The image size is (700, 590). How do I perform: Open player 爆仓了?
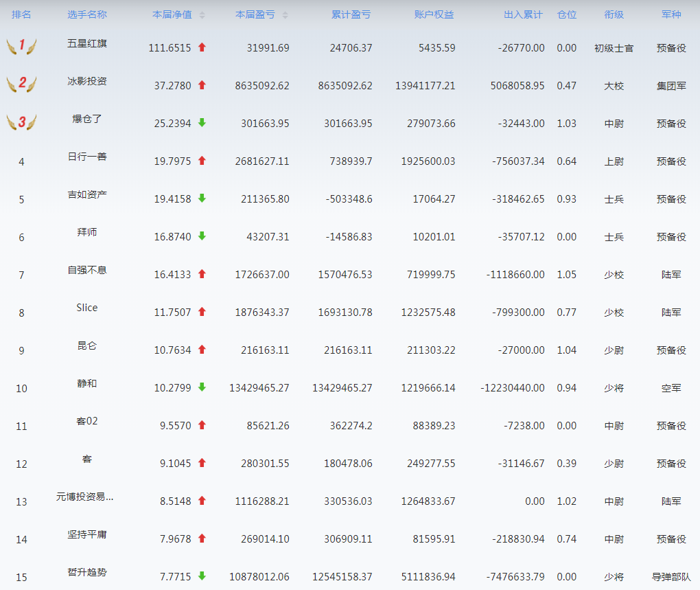pyautogui.click(x=87, y=119)
